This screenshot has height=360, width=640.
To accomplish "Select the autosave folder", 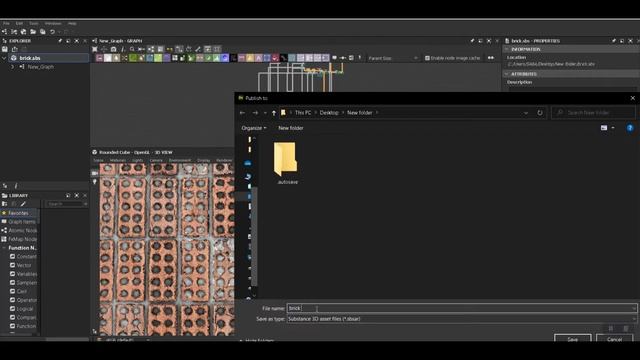I will click(x=287, y=163).
